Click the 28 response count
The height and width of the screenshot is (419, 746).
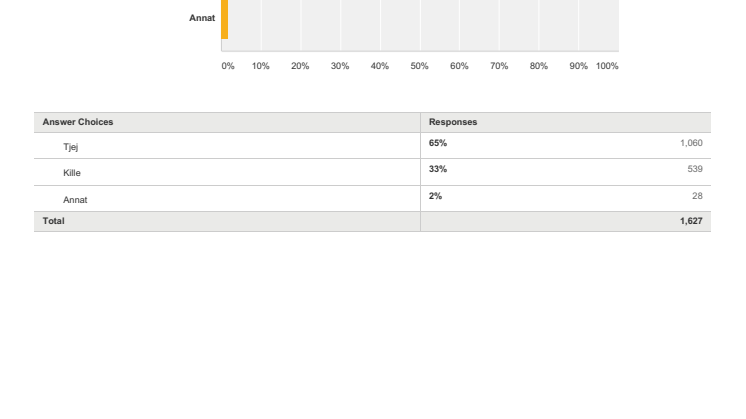point(697,196)
